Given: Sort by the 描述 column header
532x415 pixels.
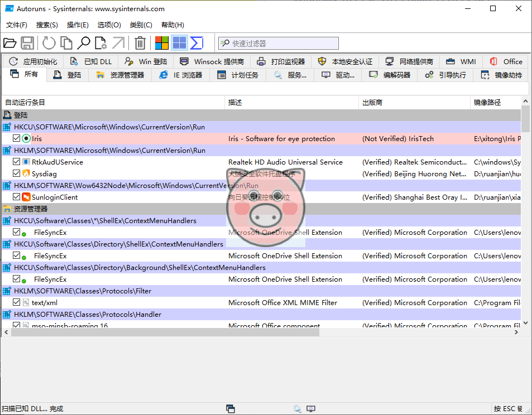Looking at the screenshot, I should pos(291,103).
